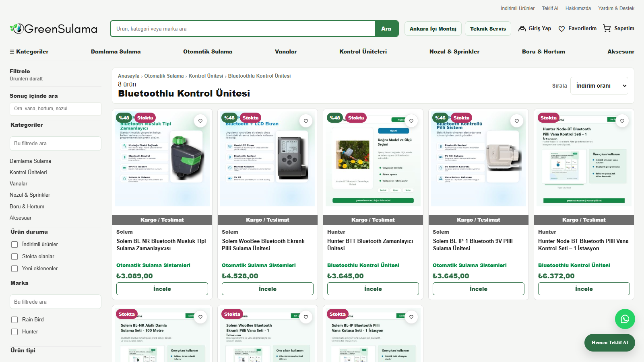Open the Otomatik Sulama menu
The image size is (644, 362).
(x=208, y=51)
